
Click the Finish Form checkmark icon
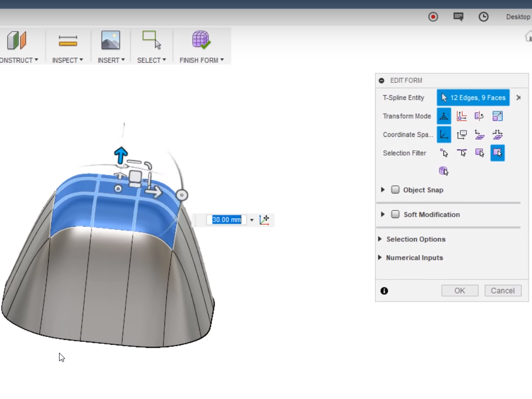[201, 39]
